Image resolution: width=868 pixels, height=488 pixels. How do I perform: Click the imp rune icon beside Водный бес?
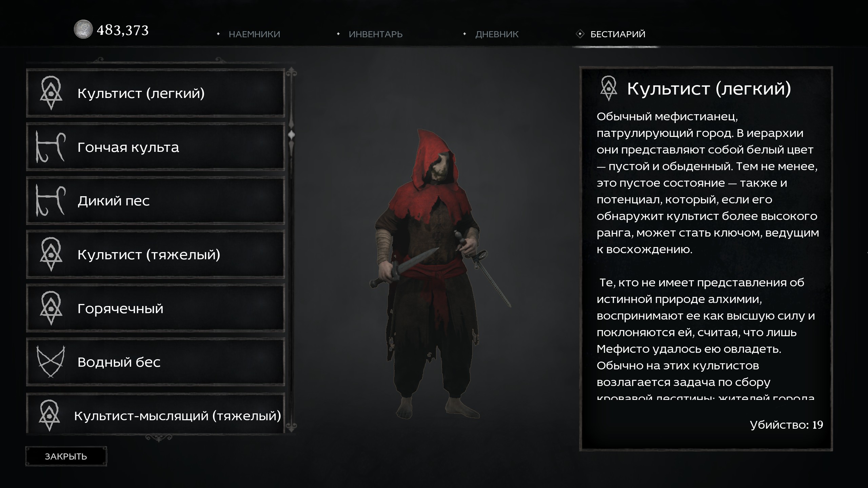coord(51,362)
